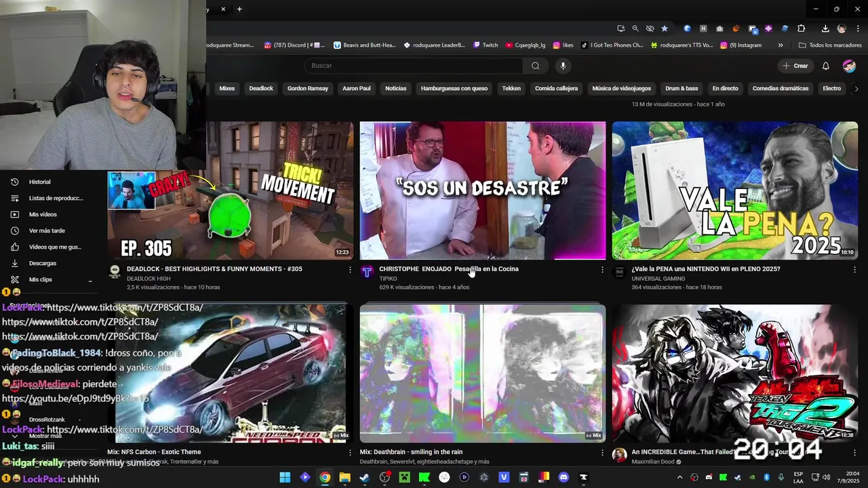Click the DEADLOCK - BEST HIGHLIGHTS video title

point(214,269)
